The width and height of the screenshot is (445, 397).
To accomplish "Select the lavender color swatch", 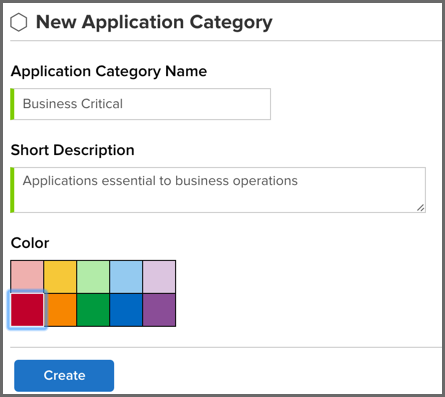I will point(159,277).
